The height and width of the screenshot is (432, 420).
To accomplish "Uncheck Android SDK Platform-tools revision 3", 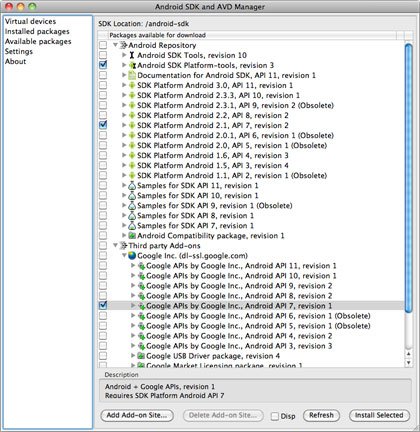I will (103, 65).
